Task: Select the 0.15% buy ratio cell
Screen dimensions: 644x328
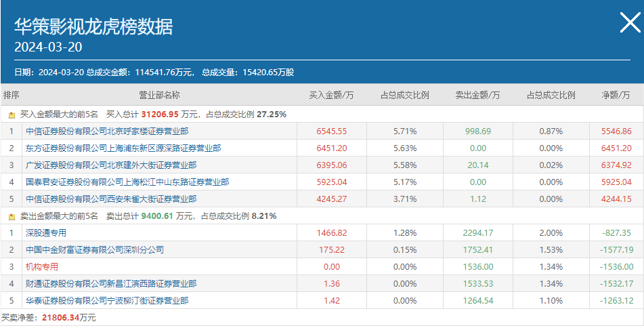Action: [x=405, y=250]
